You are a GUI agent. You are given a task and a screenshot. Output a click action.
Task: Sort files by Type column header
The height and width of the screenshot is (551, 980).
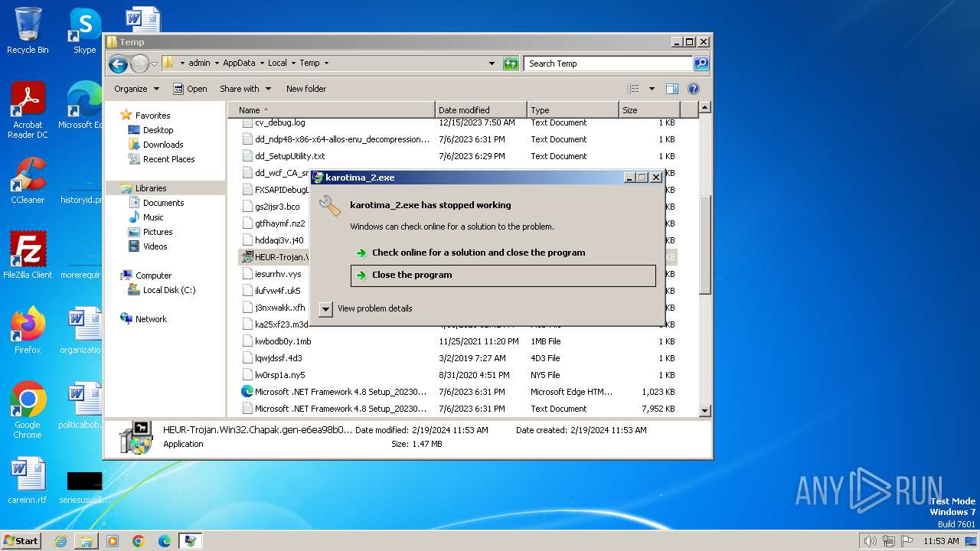pyautogui.click(x=573, y=110)
